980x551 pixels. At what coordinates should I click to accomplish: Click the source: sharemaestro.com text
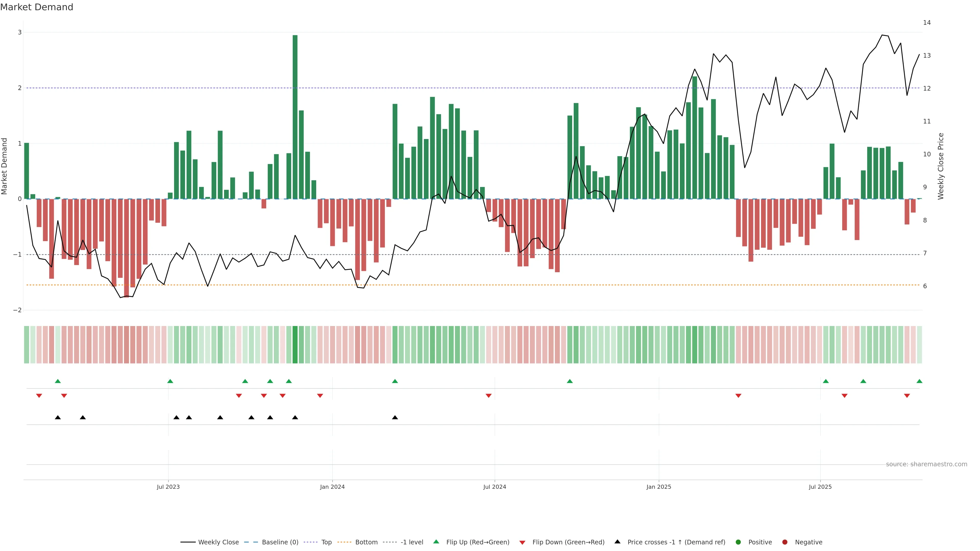pos(926,464)
